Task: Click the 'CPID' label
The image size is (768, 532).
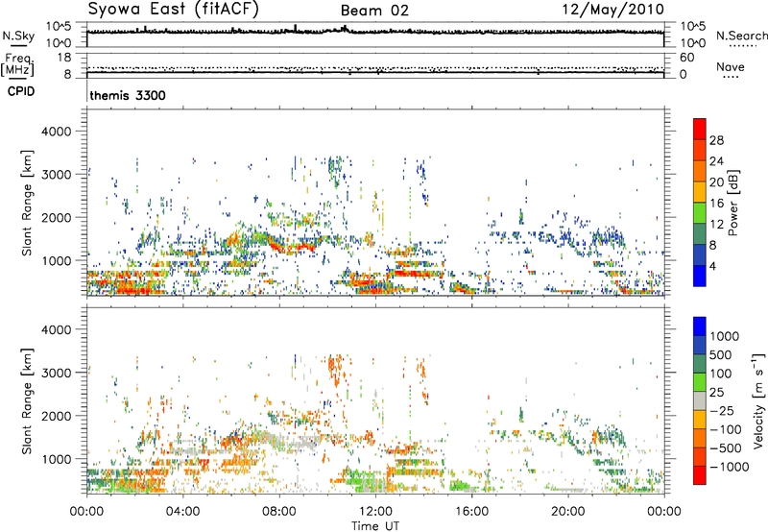Action: coord(21,91)
